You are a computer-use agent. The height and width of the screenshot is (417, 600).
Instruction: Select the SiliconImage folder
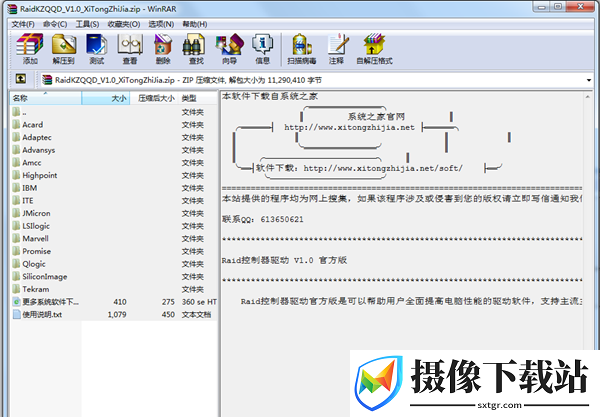[114, 276]
